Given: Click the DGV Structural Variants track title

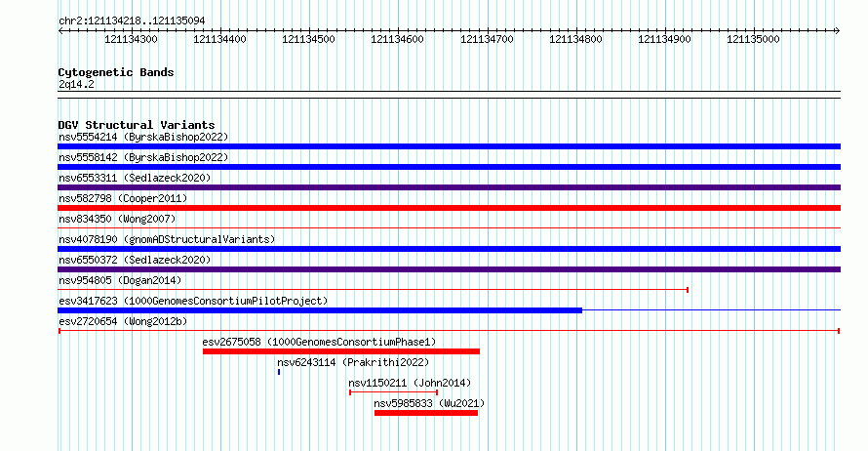Looking at the screenshot, I should (x=137, y=125).
